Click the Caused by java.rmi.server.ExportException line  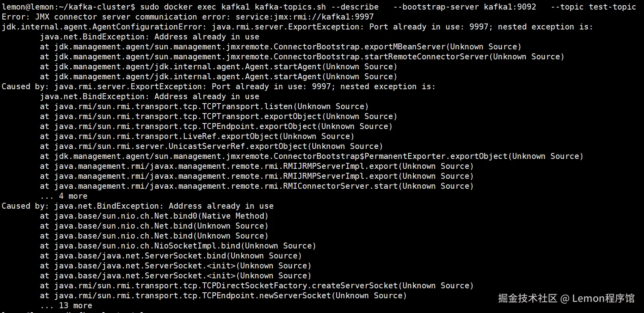click(x=218, y=86)
